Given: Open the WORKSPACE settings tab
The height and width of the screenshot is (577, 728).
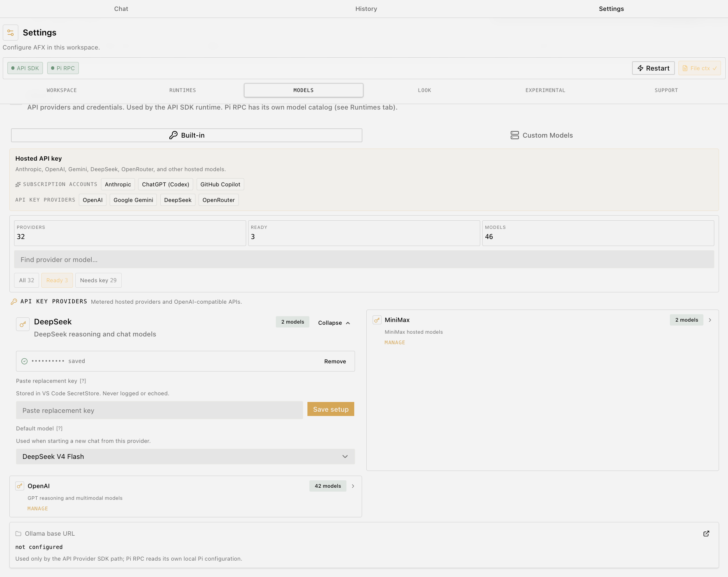Looking at the screenshot, I should pos(62,90).
